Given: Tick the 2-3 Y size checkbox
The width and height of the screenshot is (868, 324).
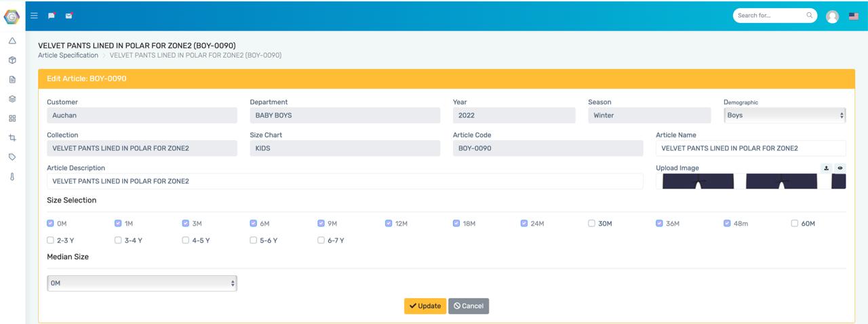Looking at the screenshot, I should point(51,240).
